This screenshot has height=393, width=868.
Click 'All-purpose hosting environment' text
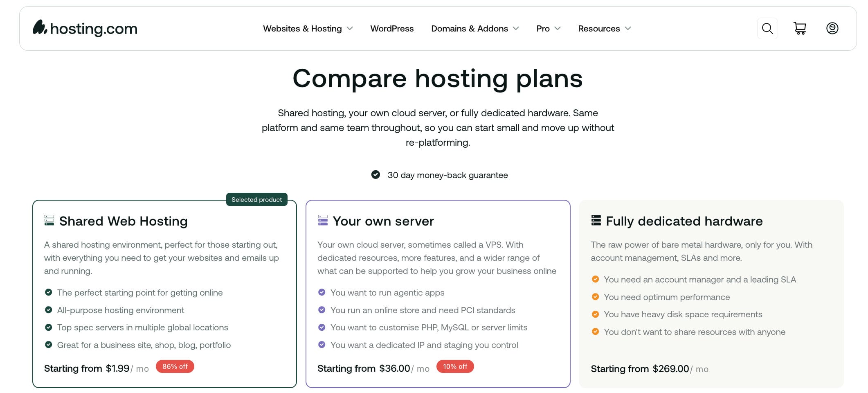pos(121,310)
